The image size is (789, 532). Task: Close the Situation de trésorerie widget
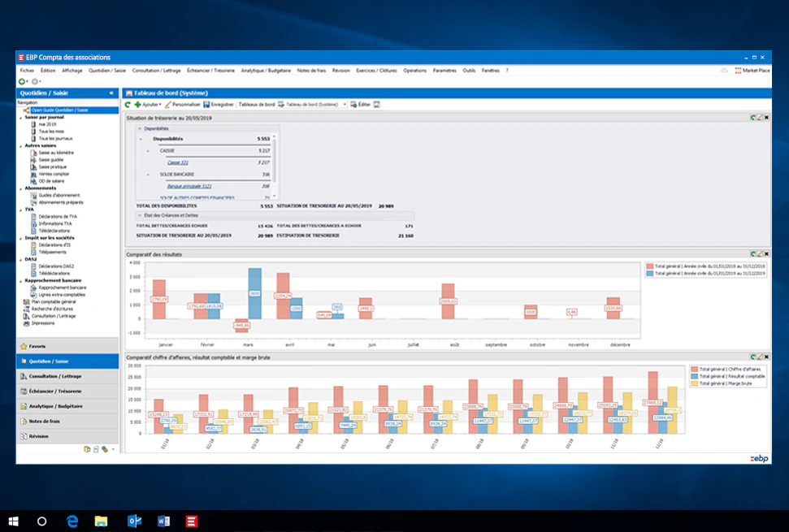tap(766, 117)
